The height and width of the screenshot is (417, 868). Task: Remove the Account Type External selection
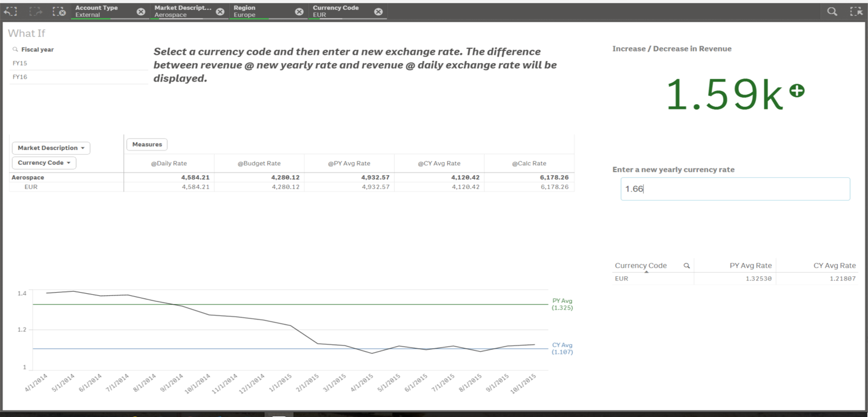coord(141,12)
